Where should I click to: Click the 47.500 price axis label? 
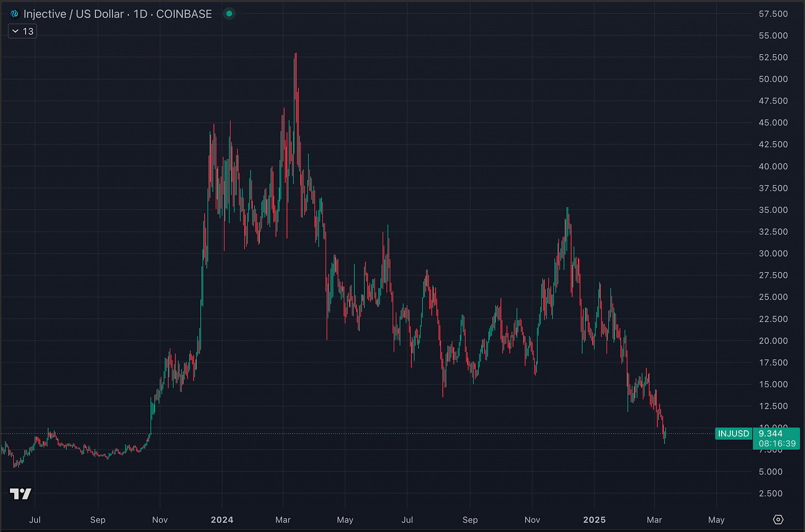click(773, 101)
